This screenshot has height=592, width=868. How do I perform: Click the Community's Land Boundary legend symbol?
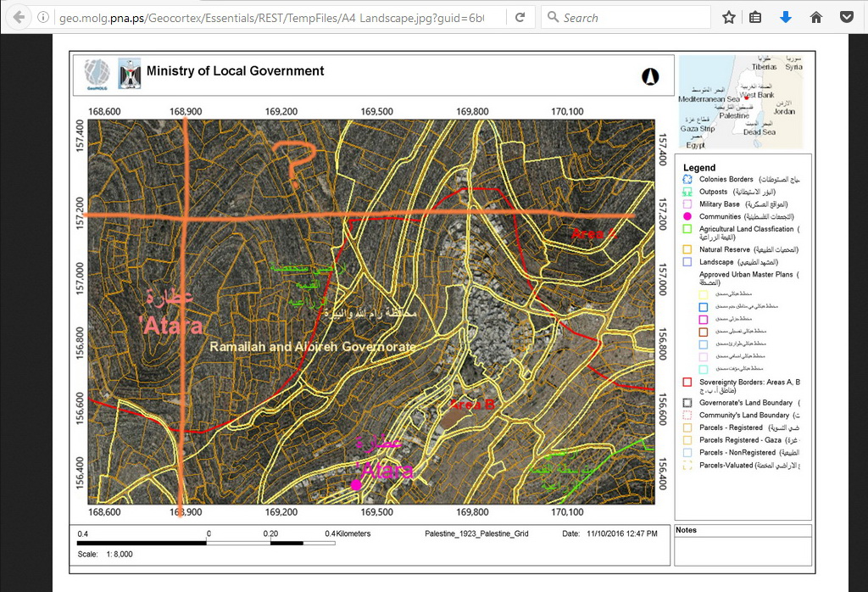click(687, 416)
